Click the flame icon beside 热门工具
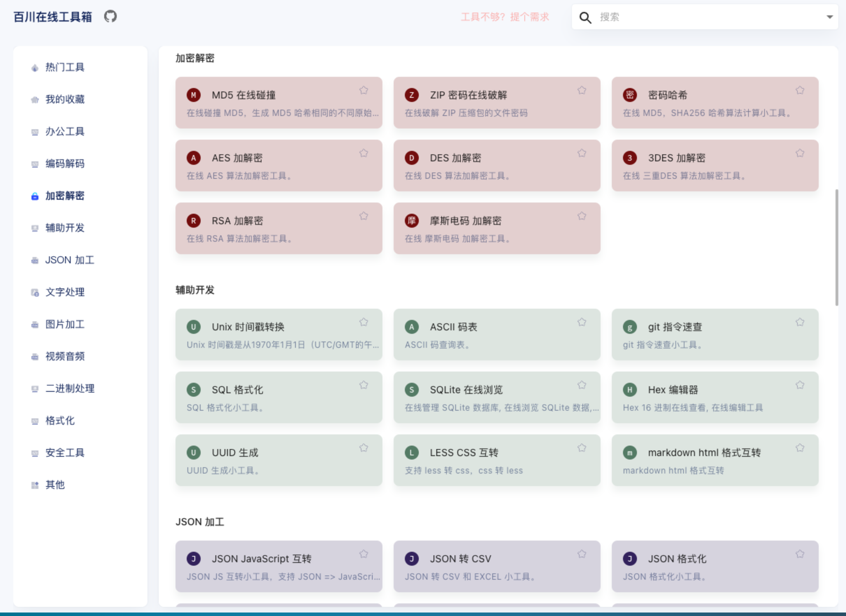 [x=35, y=68]
